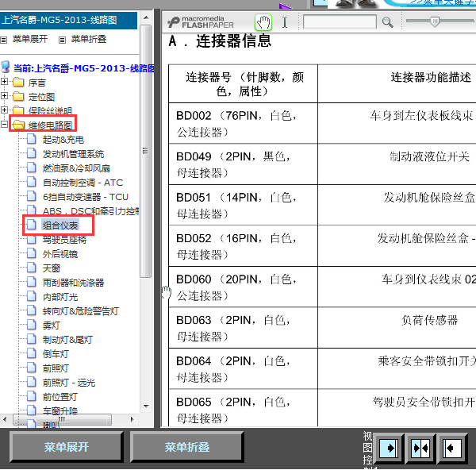Select the 组合仪表 document
Image resolution: width=476 pixels, height=470 pixels.
[x=60, y=225]
